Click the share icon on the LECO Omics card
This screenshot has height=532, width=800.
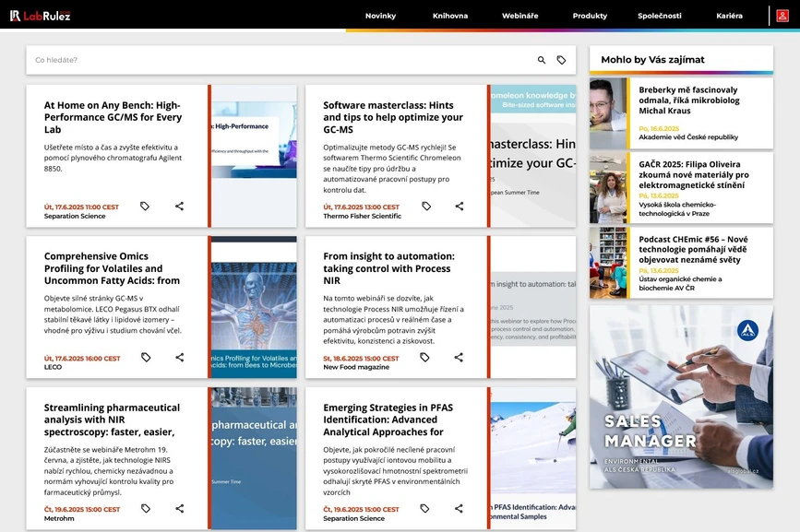(x=178, y=358)
